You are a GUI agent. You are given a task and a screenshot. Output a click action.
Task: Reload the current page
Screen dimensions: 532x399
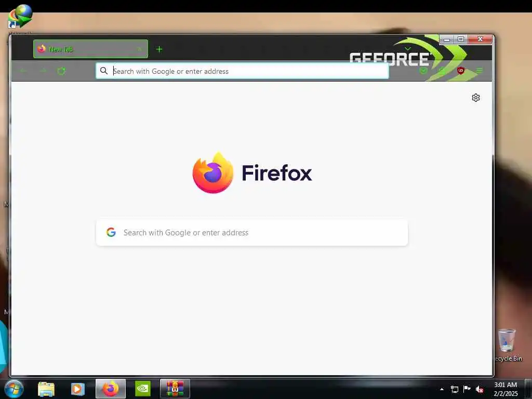[61, 71]
